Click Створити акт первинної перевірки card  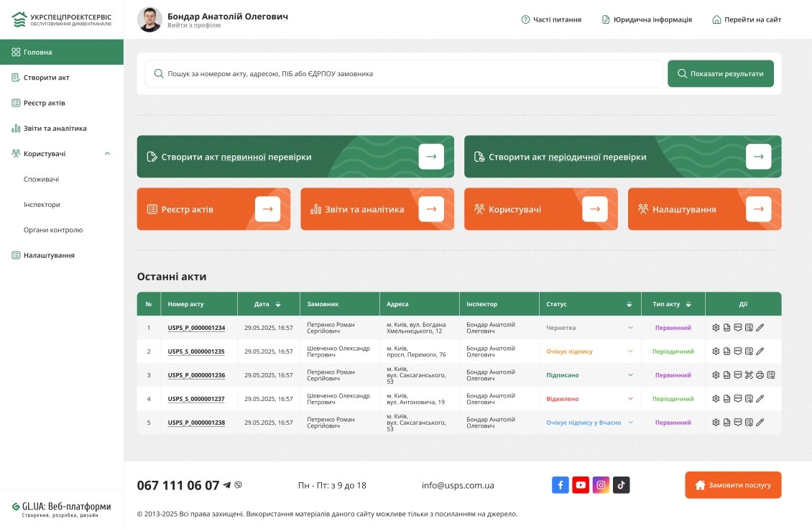[295, 157]
